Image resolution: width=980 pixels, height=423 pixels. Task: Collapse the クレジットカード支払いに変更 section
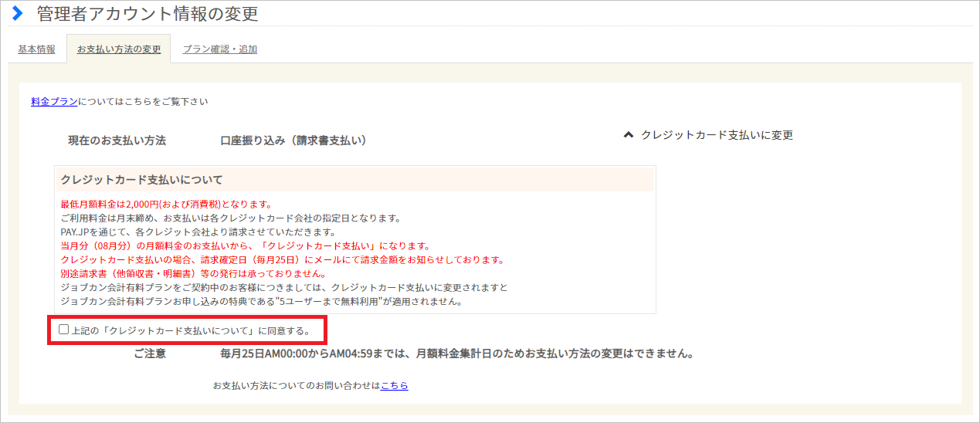coord(709,135)
